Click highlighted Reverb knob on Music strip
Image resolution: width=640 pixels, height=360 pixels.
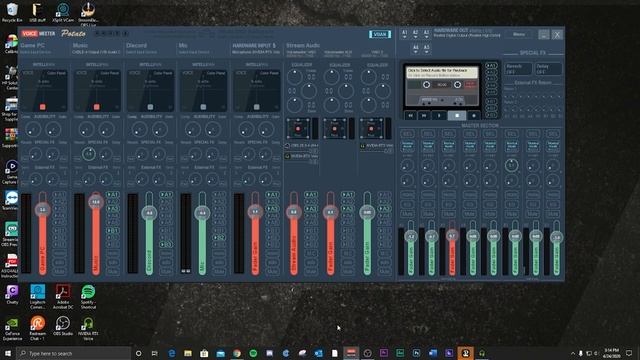89,154
